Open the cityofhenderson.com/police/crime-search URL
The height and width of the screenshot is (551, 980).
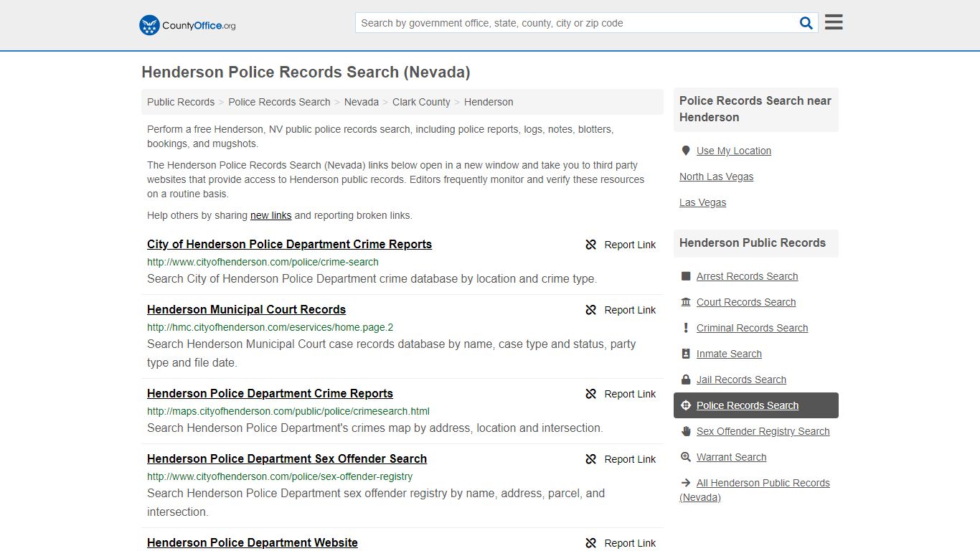click(263, 262)
